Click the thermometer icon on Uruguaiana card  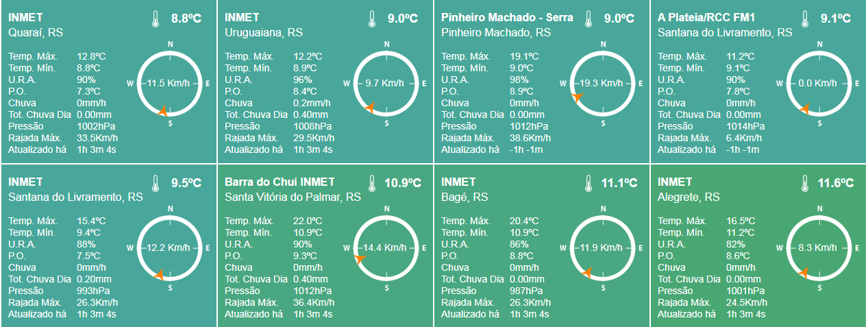[371, 19]
